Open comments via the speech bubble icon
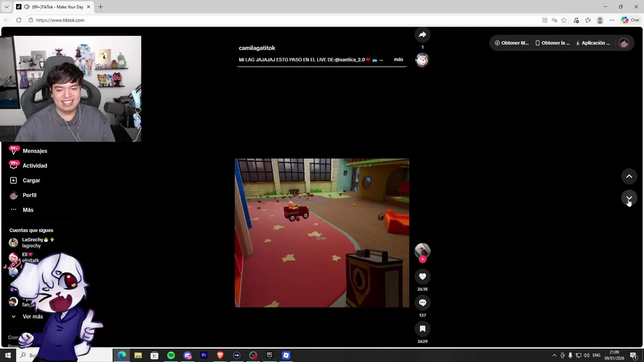644x362 pixels. (422, 303)
